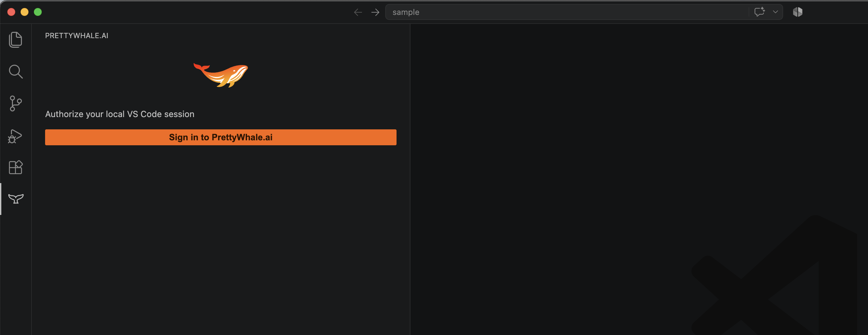Open the Search view in the activity bar
The width and height of the screenshot is (868, 335).
[x=16, y=71]
